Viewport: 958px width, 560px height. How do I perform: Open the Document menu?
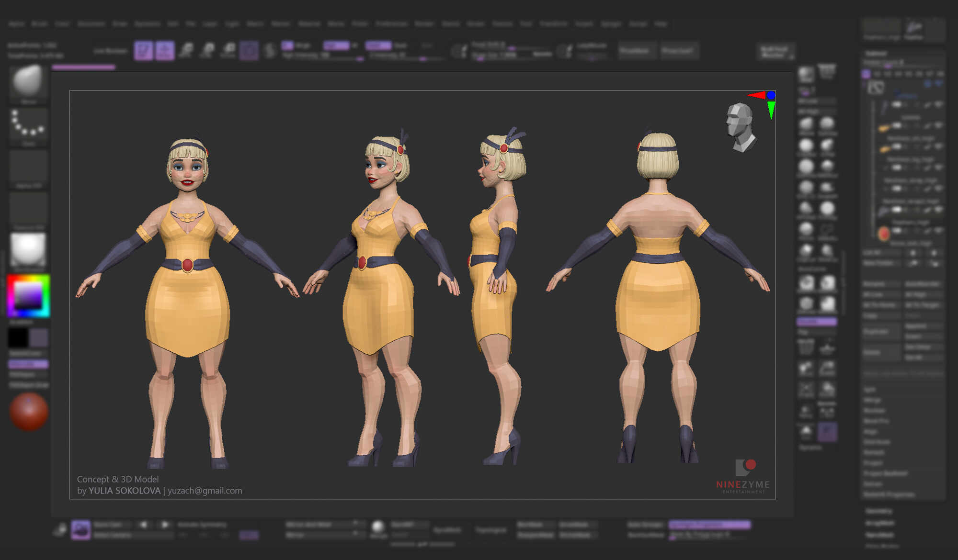pyautogui.click(x=91, y=23)
